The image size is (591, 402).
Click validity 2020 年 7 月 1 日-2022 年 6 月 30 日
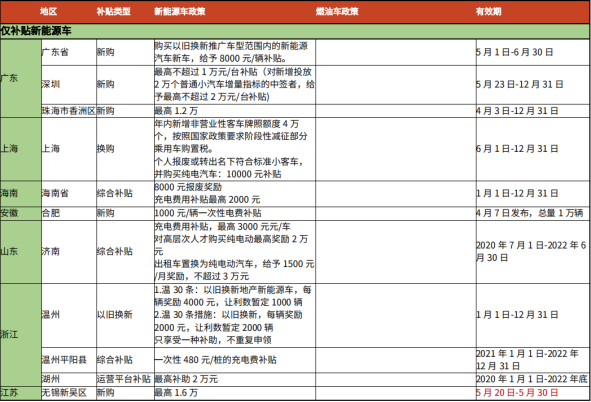(533, 251)
